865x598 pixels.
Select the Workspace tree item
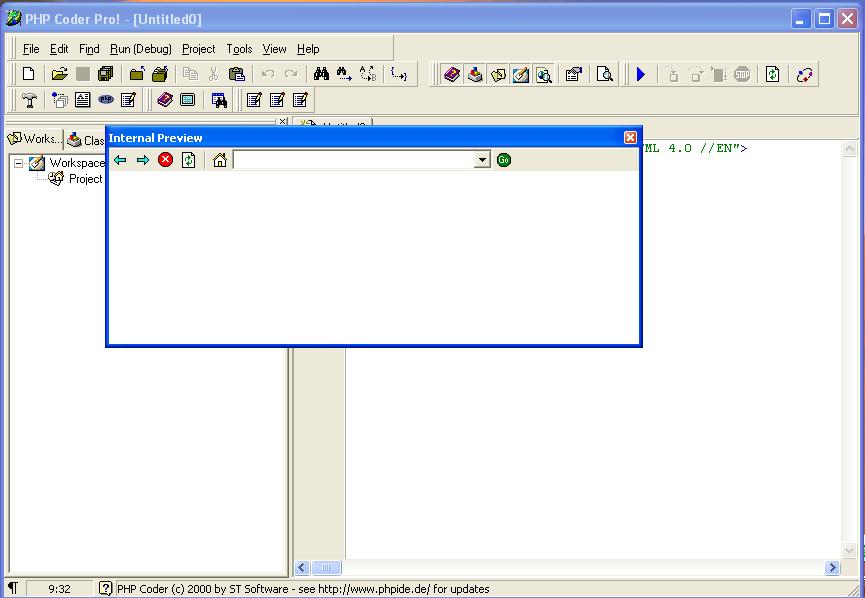coord(77,163)
